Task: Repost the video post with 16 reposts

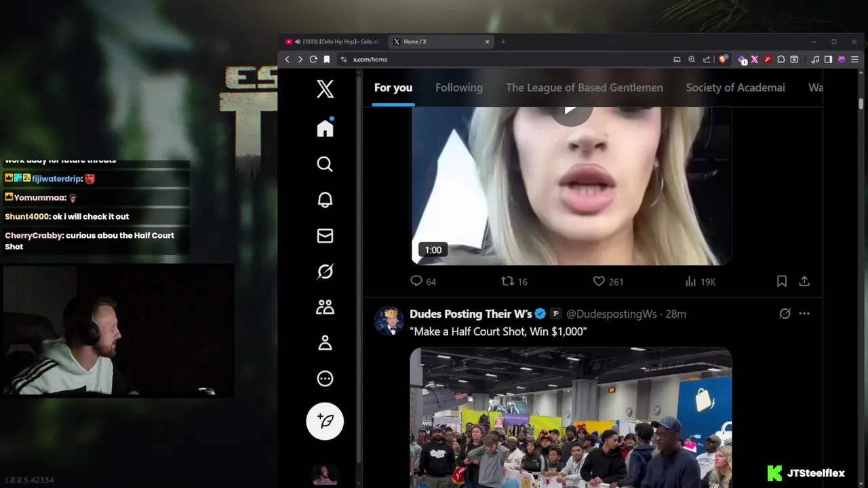Action: tap(514, 281)
